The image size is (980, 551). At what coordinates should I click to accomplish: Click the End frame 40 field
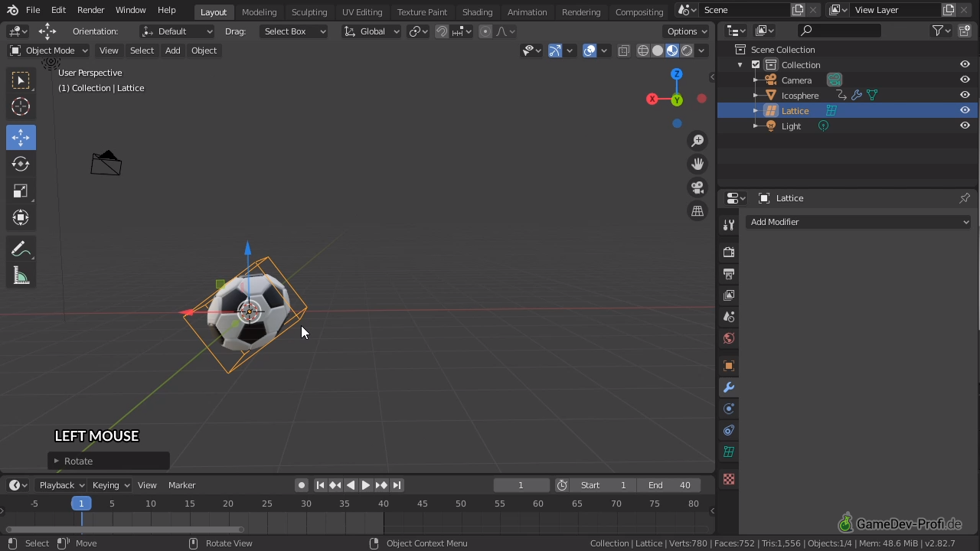point(669,485)
